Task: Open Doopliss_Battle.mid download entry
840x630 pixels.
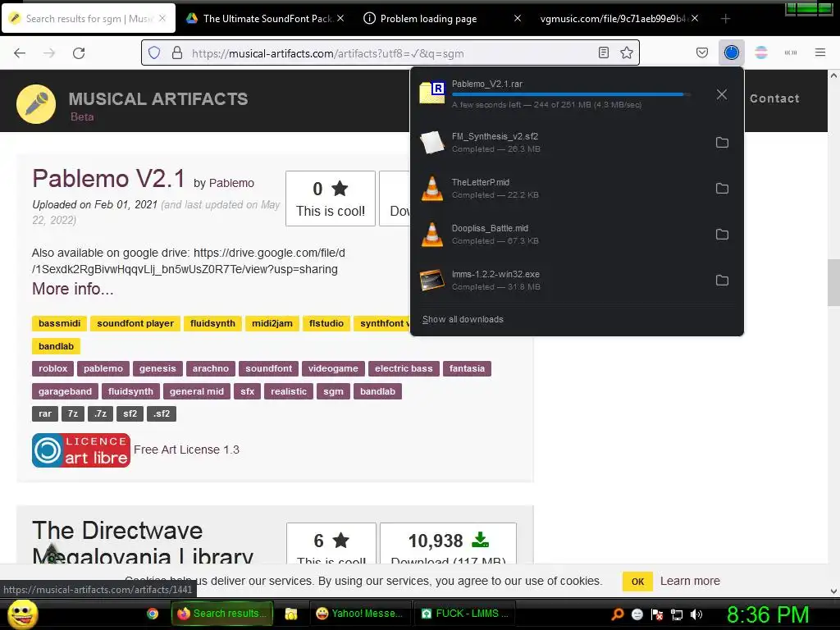Action: tap(559, 234)
